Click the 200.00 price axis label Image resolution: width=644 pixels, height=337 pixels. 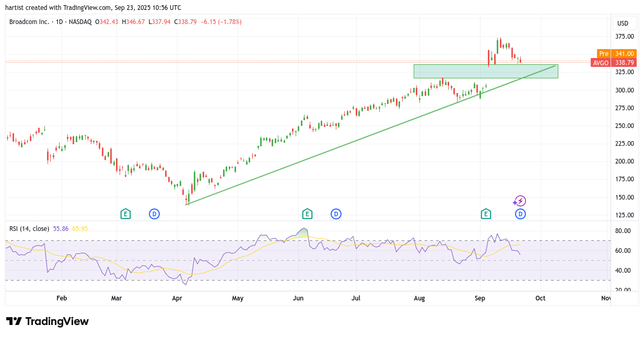[625, 161]
